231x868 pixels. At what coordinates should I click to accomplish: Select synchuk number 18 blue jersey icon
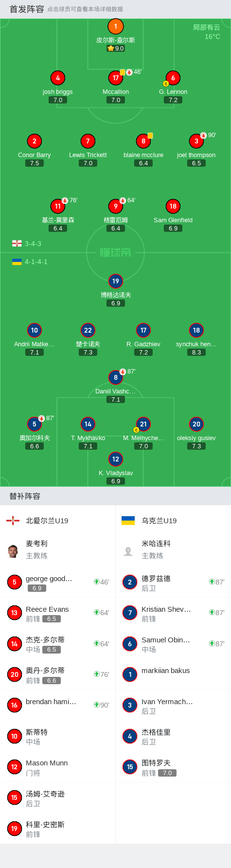196,330
